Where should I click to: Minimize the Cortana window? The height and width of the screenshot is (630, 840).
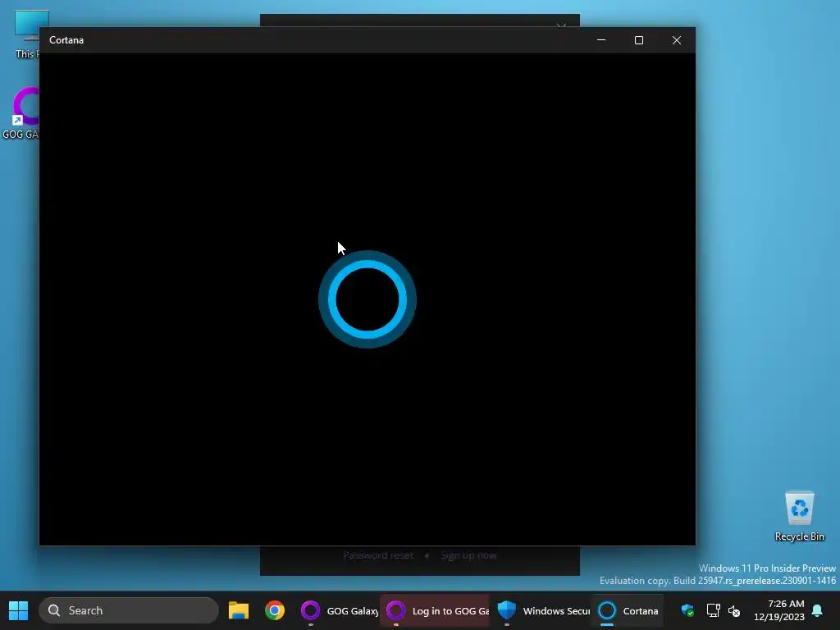(601, 40)
